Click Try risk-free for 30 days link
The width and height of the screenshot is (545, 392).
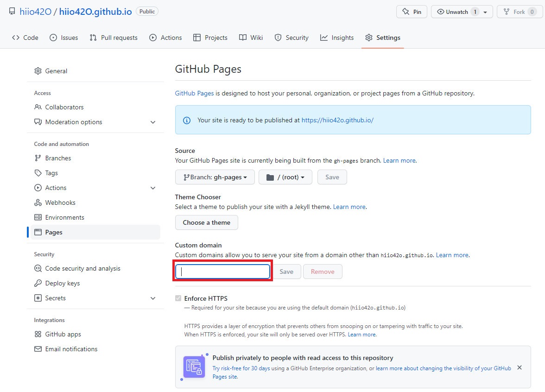(x=241, y=368)
